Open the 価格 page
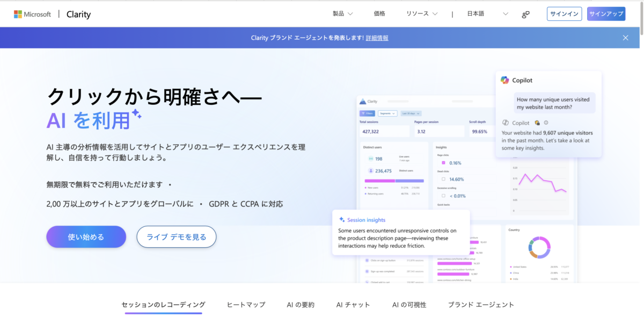 [379, 14]
